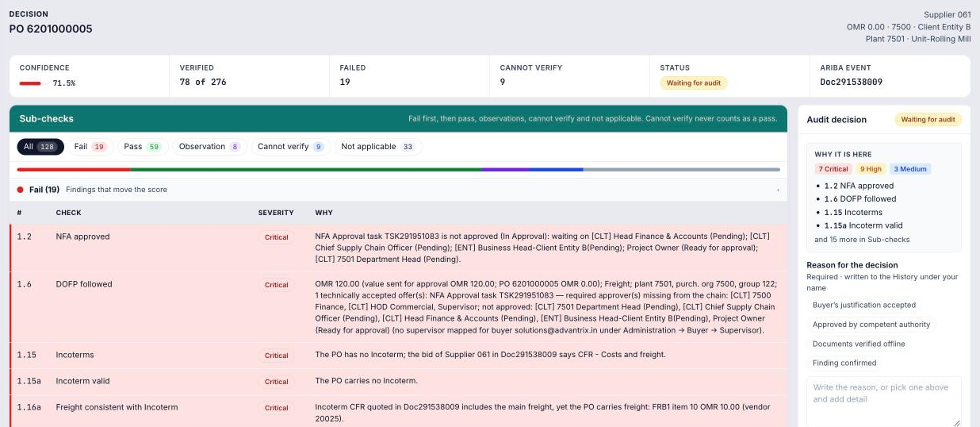Click the Verified 78 of 276 value
Image resolution: width=980 pixels, height=427 pixels.
coord(204,83)
